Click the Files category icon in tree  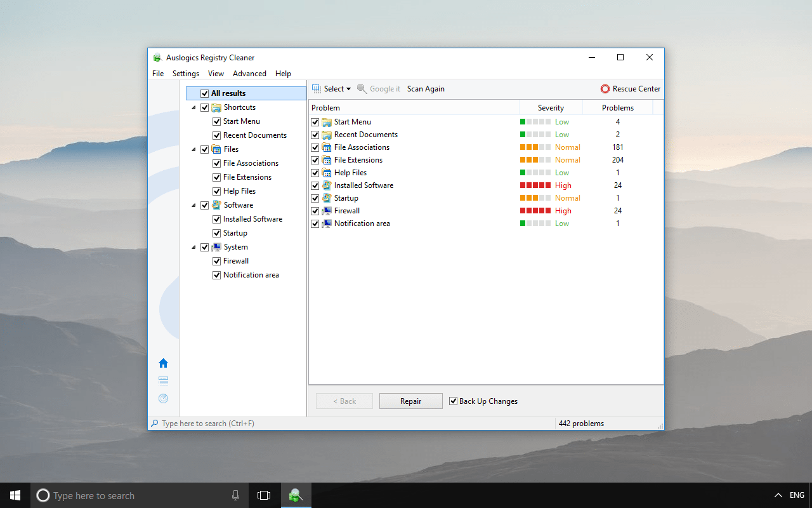(x=216, y=149)
